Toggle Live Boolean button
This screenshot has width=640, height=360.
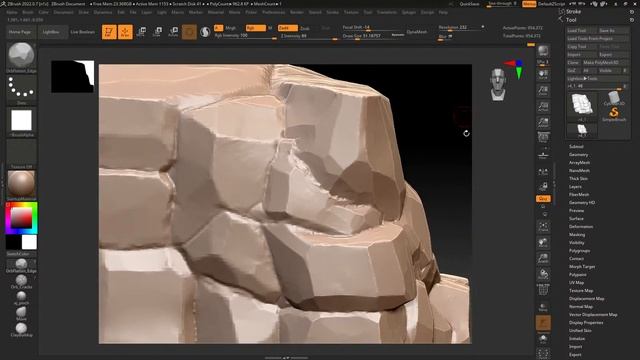(82, 32)
